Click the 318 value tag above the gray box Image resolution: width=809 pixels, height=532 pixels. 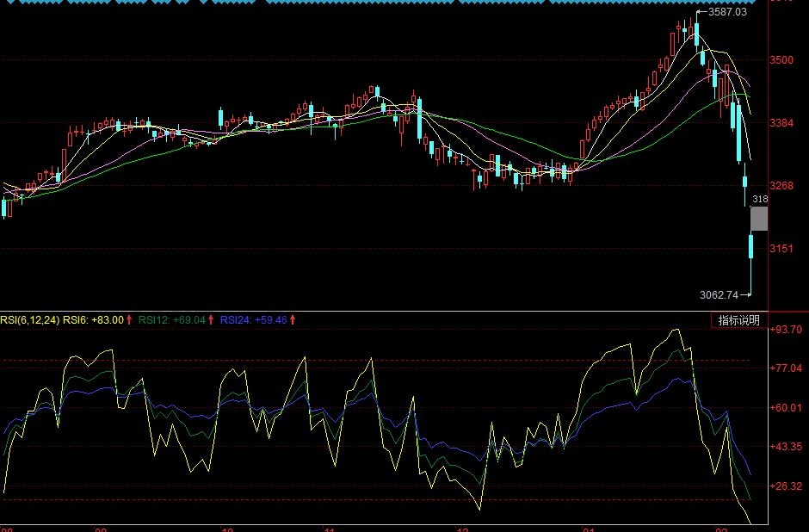click(761, 199)
